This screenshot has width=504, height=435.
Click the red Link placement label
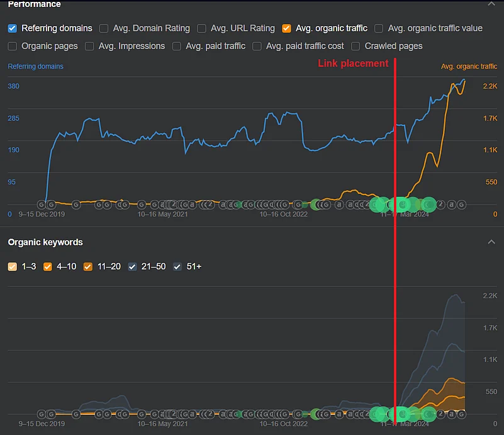click(353, 63)
